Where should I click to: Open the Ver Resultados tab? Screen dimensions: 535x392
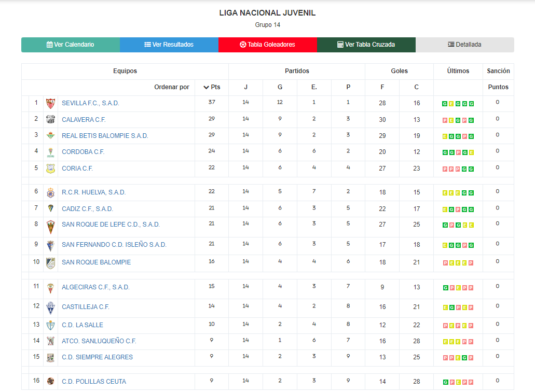[x=169, y=45]
